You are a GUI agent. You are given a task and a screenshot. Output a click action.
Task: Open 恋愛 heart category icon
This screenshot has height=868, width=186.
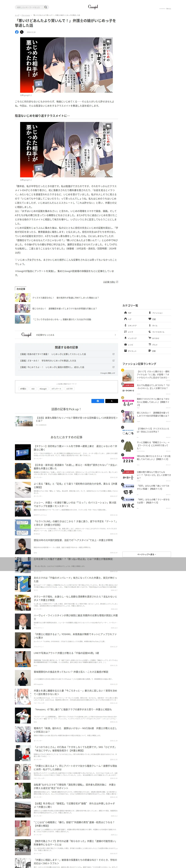tap(150, 319)
